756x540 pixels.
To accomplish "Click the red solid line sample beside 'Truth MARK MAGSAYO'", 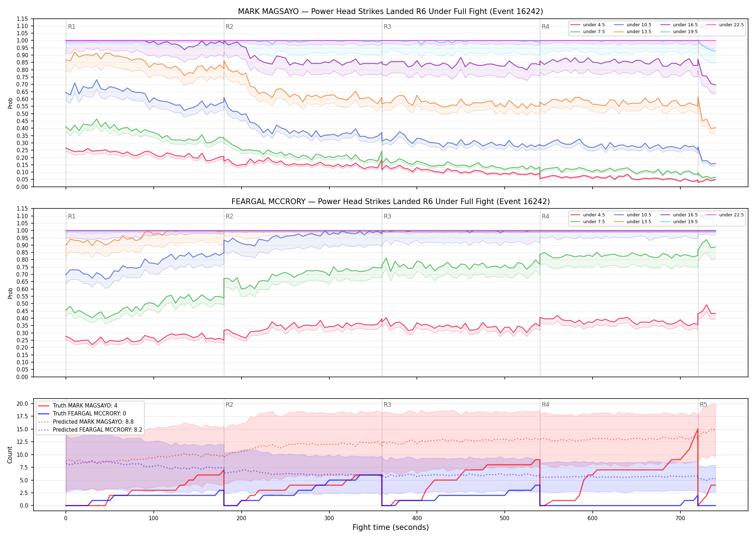I will (44, 406).
